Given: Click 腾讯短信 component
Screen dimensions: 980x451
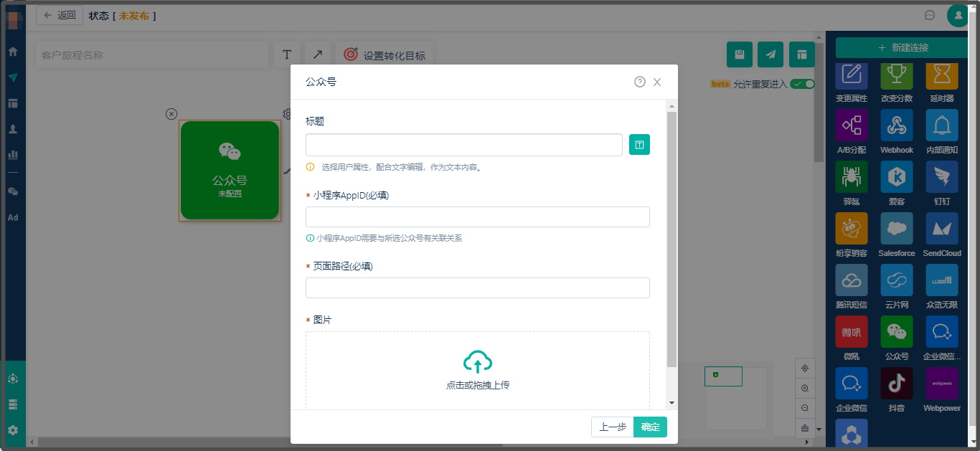Looking at the screenshot, I should click(852, 280).
